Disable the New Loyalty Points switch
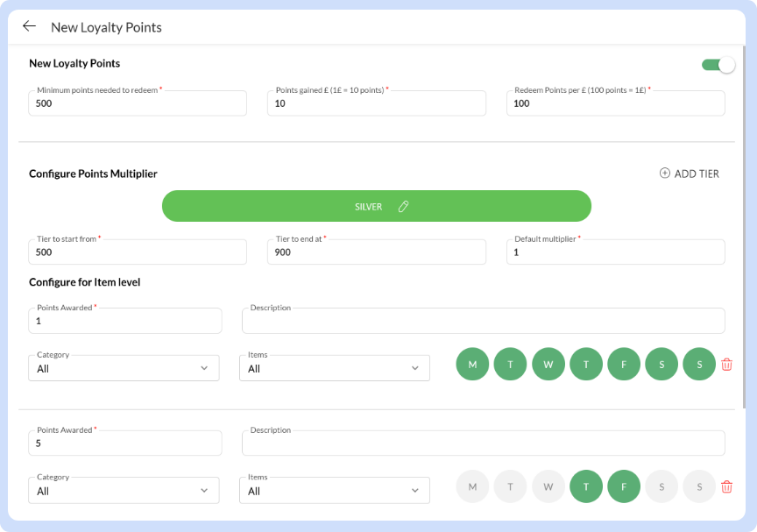 coord(718,65)
